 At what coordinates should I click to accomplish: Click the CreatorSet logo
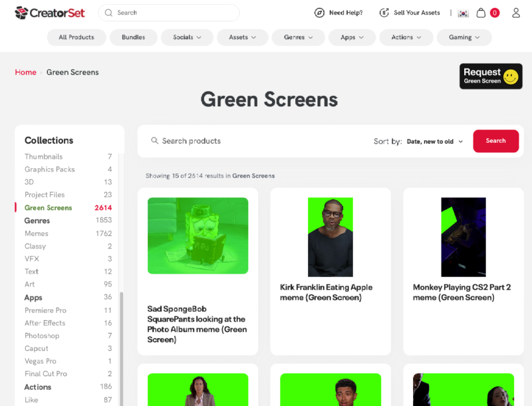49,13
